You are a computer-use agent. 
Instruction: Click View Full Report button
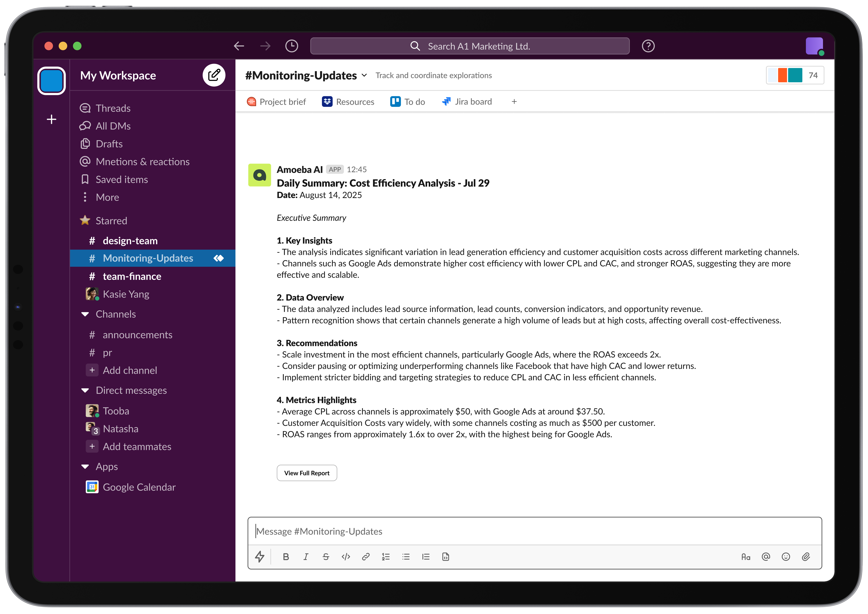[306, 473]
